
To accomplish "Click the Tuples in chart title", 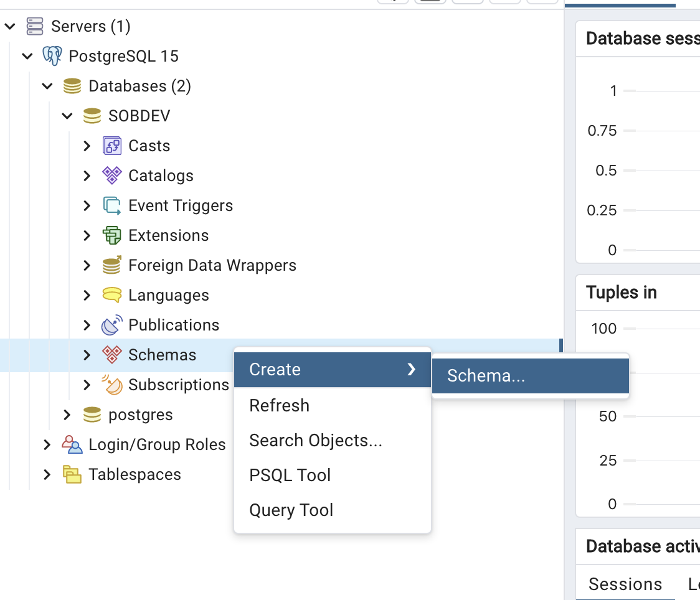I will [x=622, y=292].
